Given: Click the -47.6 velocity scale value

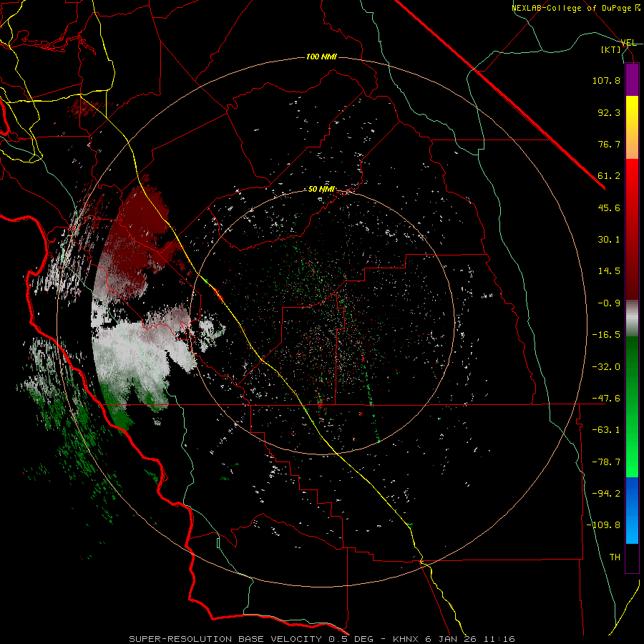Looking at the screenshot, I should tap(606, 399).
